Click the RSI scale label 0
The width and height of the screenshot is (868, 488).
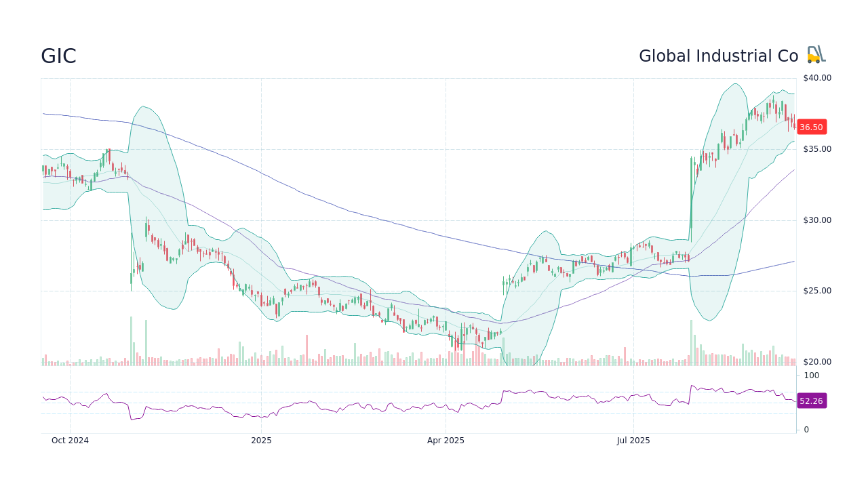[806, 430]
